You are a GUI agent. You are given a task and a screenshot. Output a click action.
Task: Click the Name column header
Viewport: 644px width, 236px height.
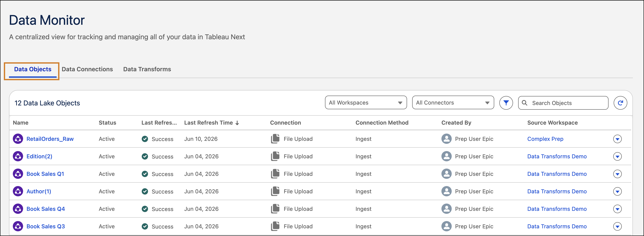coord(21,123)
